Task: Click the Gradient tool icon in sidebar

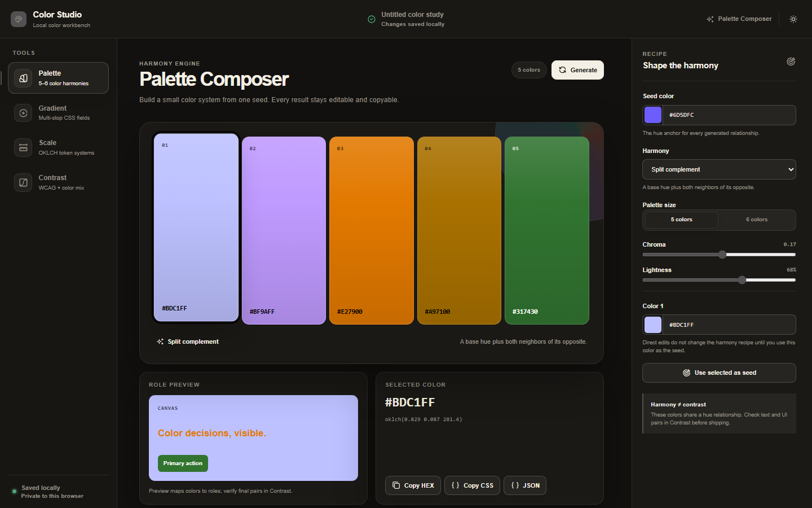Action: [23, 113]
